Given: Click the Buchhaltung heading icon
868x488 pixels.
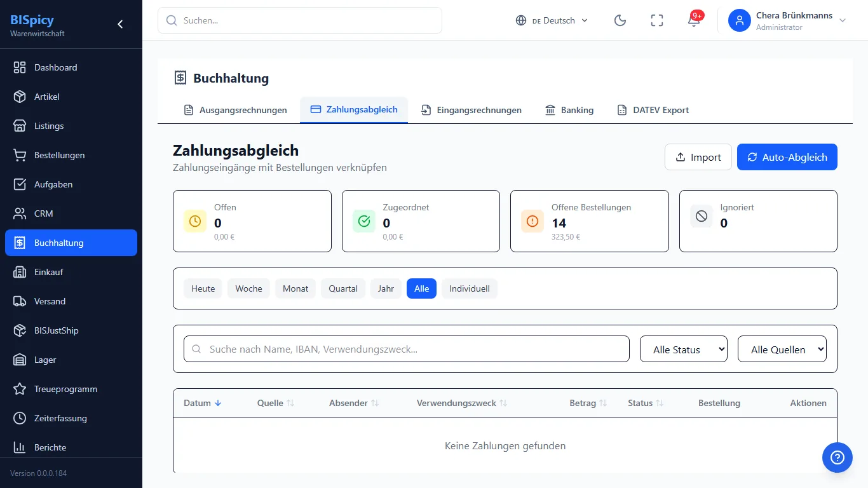Looking at the screenshot, I should 180,78.
